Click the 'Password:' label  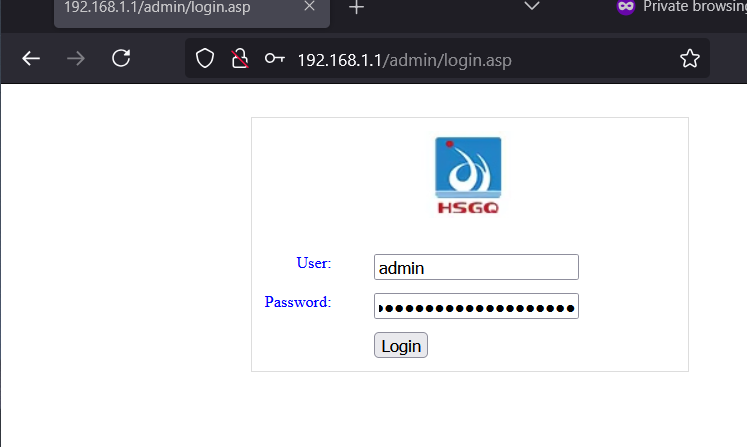298,302
